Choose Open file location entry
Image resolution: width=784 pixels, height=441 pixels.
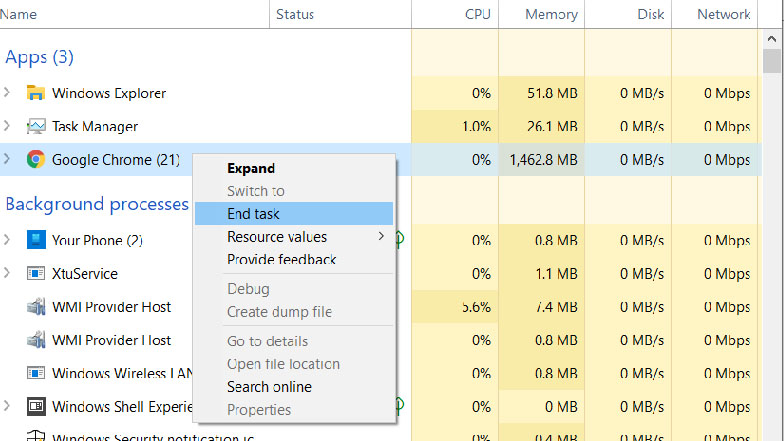pos(294,364)
